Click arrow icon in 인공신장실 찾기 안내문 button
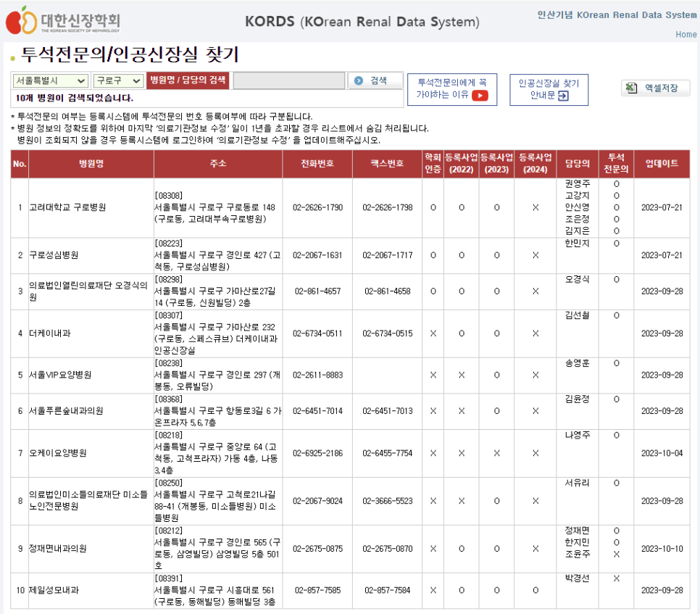The width and height of the screenshot is (700, 614). [563, 96]
